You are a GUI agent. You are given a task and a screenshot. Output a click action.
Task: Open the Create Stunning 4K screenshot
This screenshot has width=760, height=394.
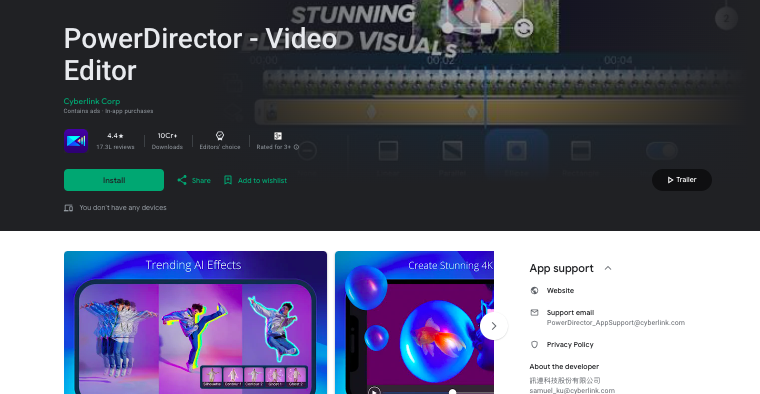click(414, 322)
